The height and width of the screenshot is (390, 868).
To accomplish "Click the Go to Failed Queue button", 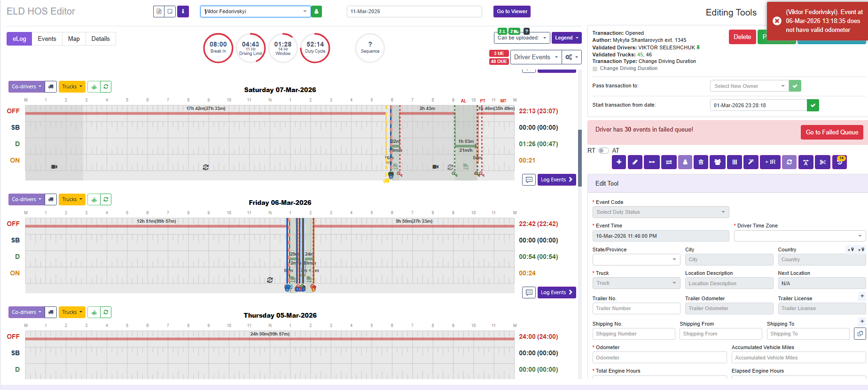I will coord(832,132).
